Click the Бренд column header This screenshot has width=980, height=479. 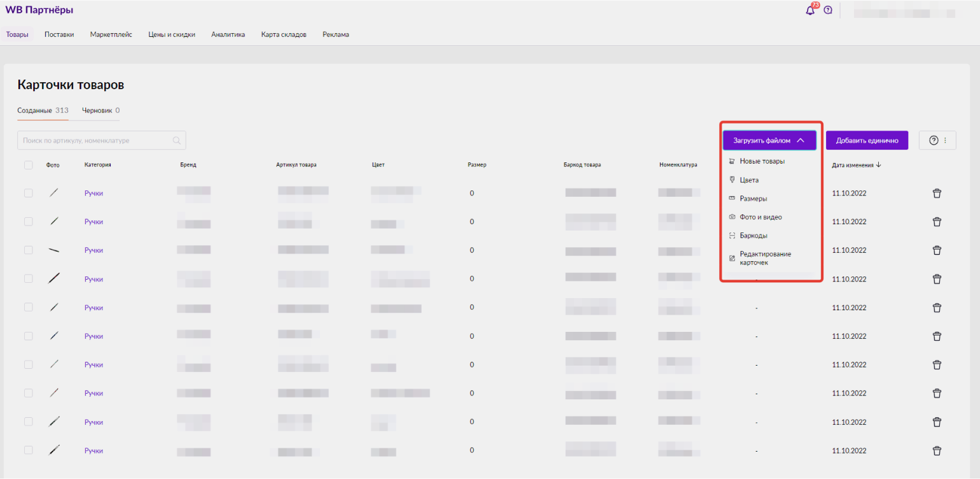pyautogui.click(x=188, y=165)
